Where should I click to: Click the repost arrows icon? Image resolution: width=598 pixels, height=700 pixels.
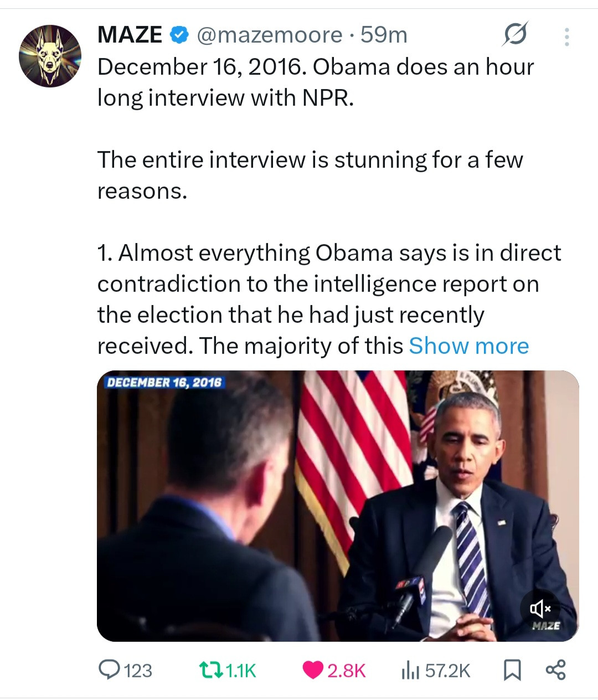point(210,670)
